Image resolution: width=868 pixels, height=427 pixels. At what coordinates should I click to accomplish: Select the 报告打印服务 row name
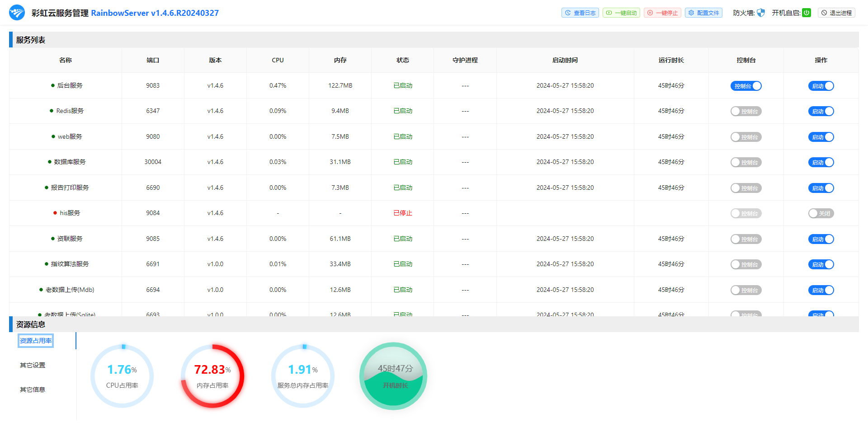click(x=70, y=188)
